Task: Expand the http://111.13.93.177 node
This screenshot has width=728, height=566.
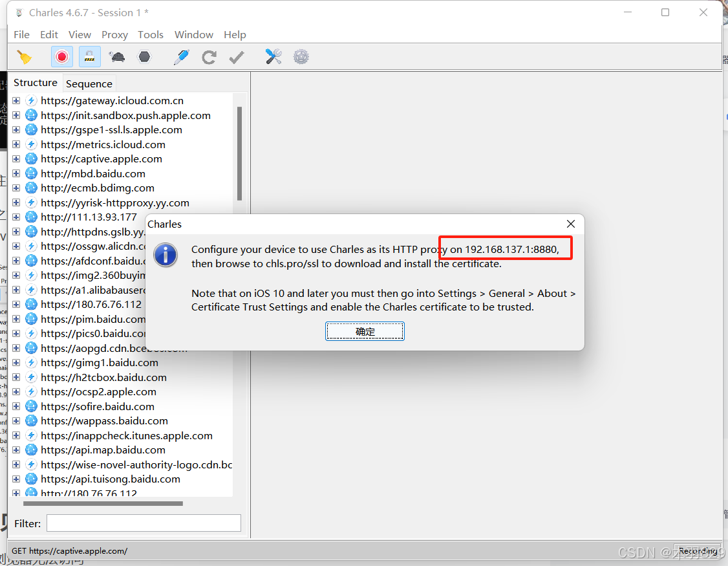Action: click(16, 217)
